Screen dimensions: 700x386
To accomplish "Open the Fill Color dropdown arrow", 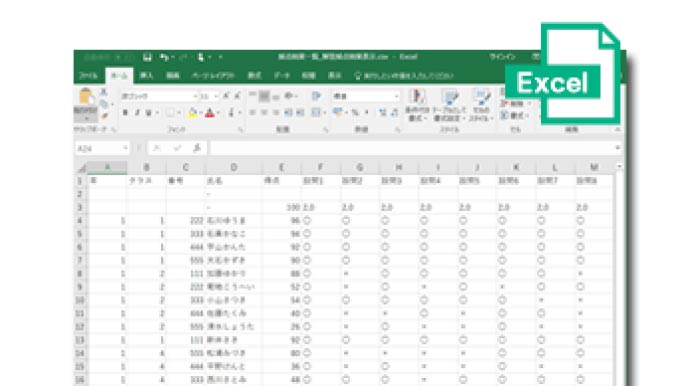I will point(200,113).
